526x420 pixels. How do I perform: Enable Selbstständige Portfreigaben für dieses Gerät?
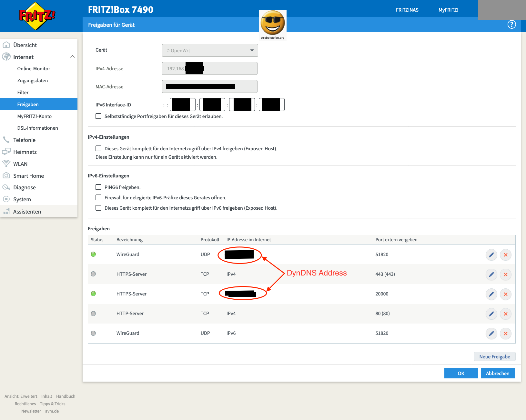(x=98, y=116)
